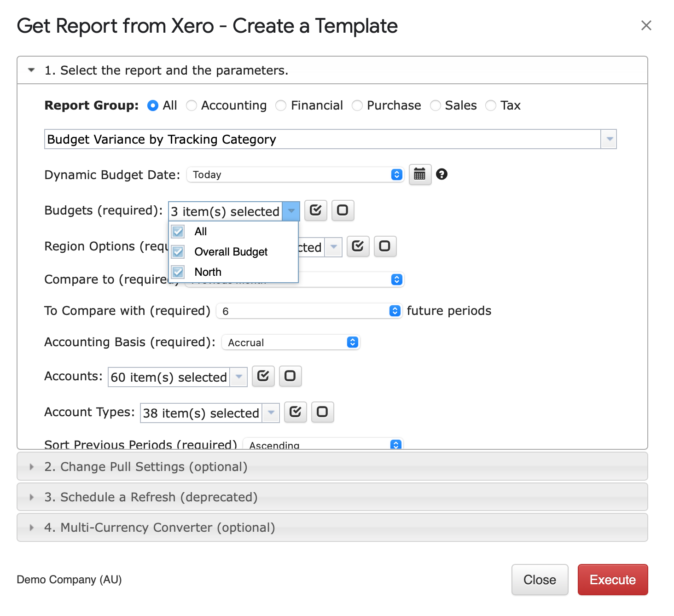
Task: Click the Close button
Action: pos(540,580)
